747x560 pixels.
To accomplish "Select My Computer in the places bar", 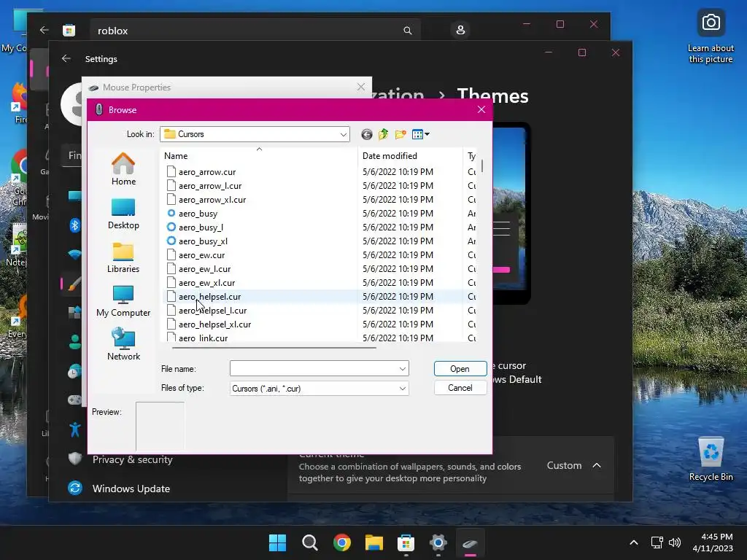I will 123,301.
